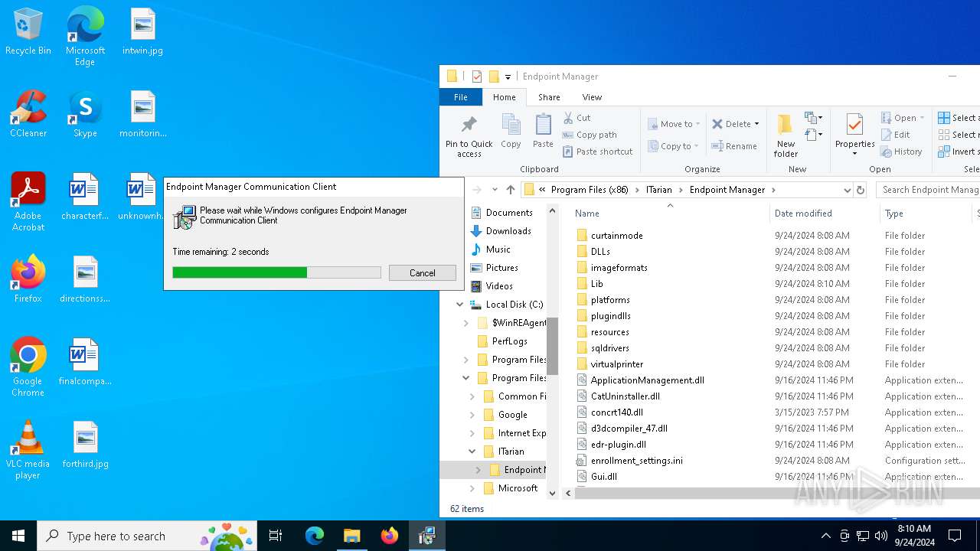Refresh the Explorer address bar
980x551 pixels.
[x=861, y=190]
